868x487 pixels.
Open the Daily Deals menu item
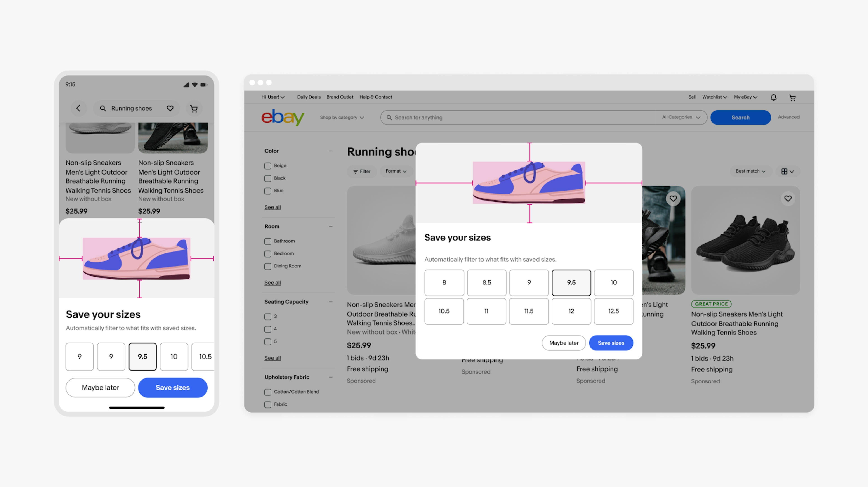[308, 97]
